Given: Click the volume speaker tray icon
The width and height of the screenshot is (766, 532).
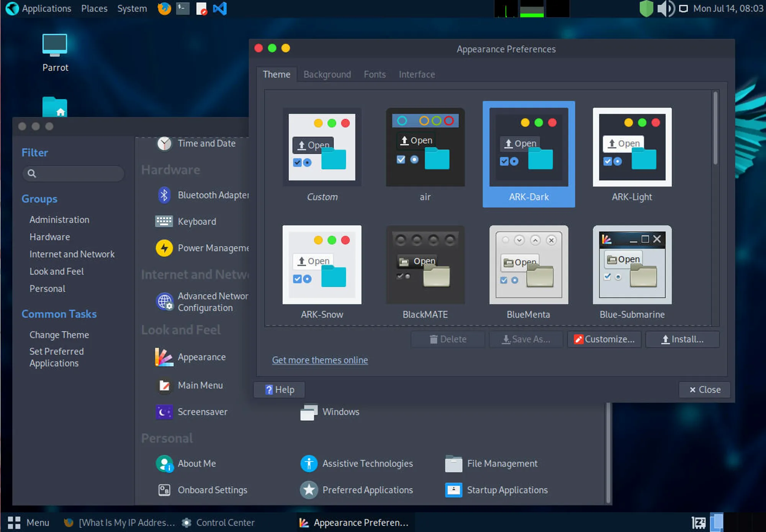Looking at the screenshot, I should click(666, 8).
